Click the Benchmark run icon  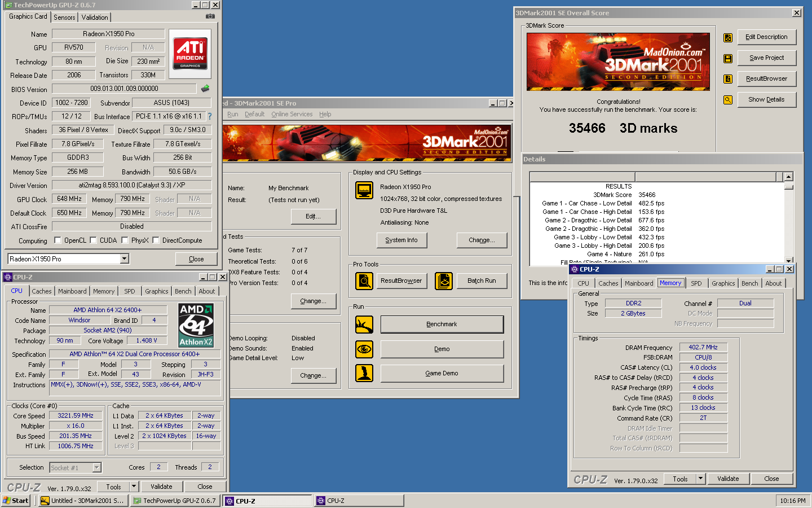pos(364,325)
